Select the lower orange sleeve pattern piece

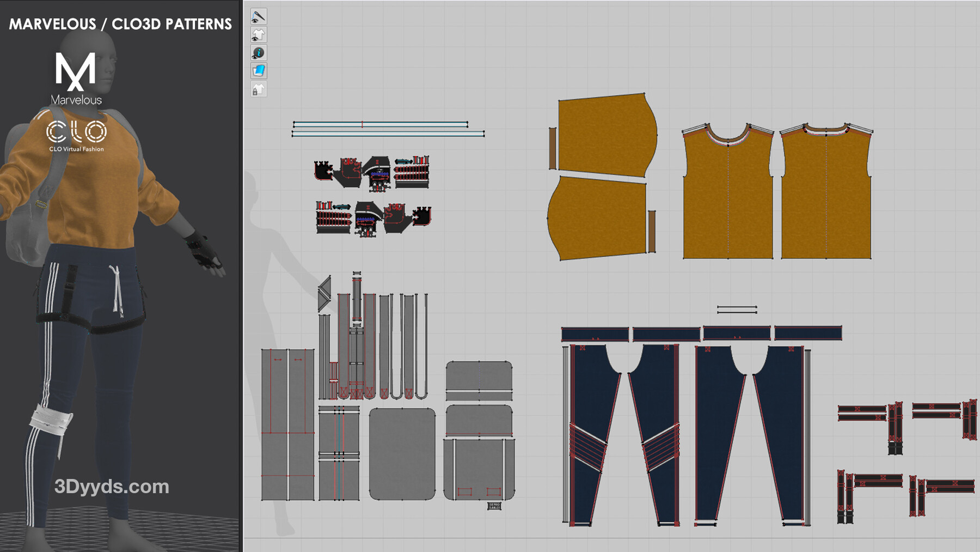point(599,218)
